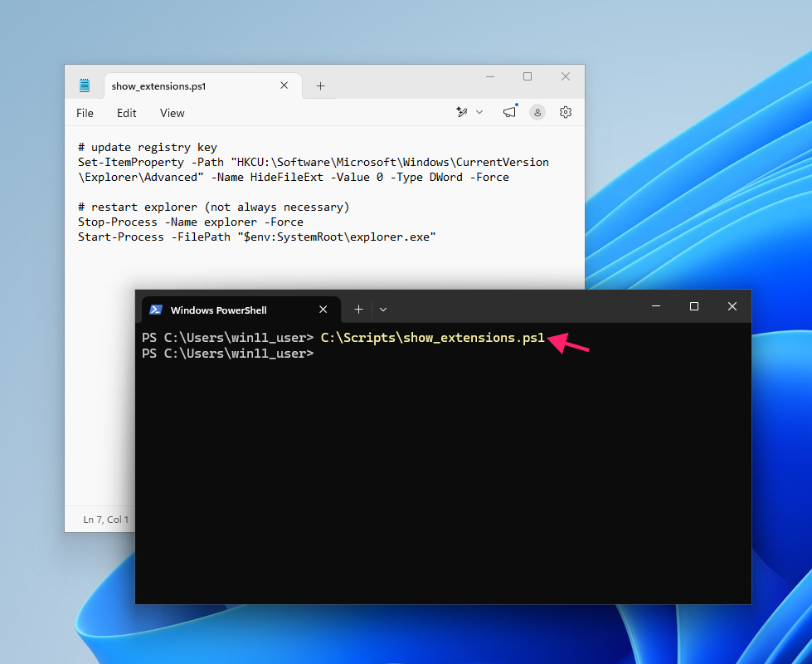
Task: Click the 'Ln 7, Col 1' status bar entry
Action: point(105,520)
